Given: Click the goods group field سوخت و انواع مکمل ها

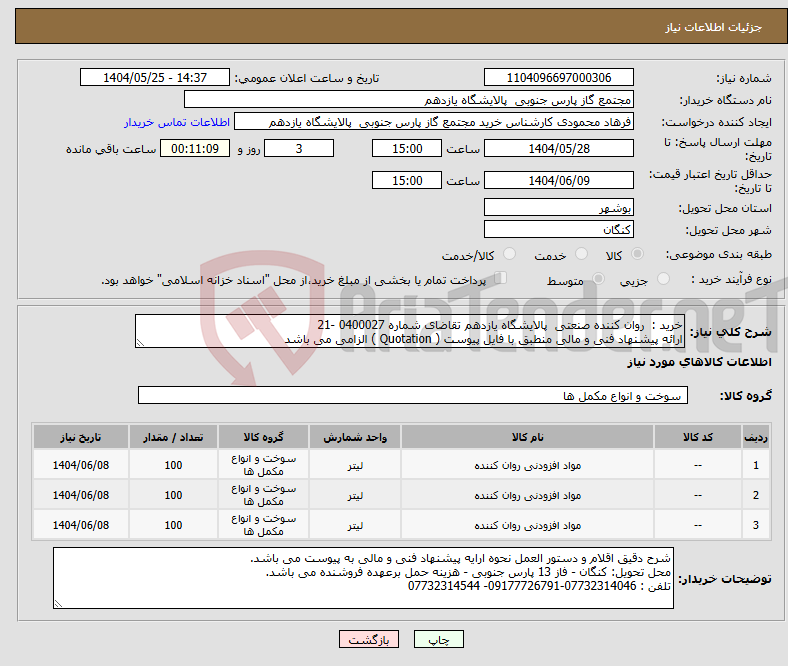Looking at the screenshot, I should (413, 395).
